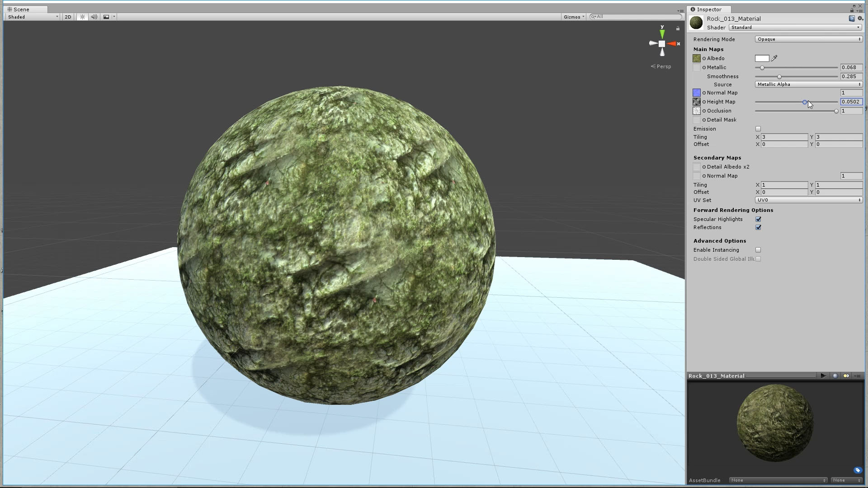Play the material preview animation
The width and height of the screenshot is (868, 488).
823,376
